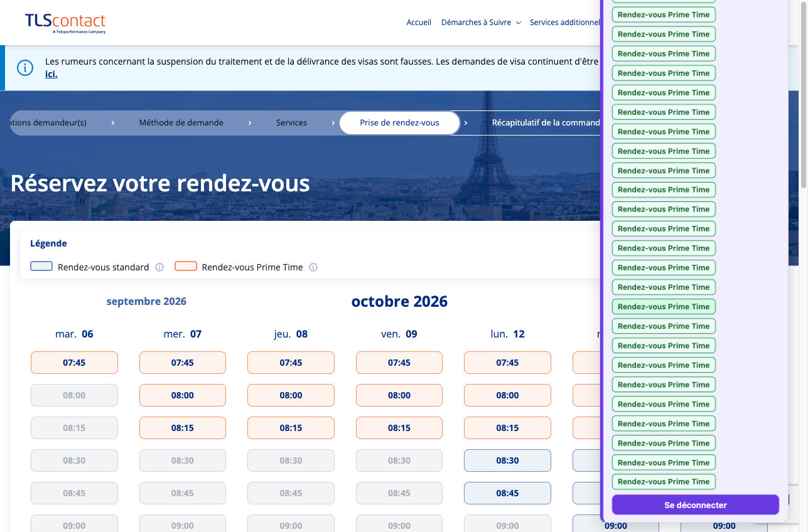The width and height of the screenshot is (808, 532).
Task: Follow the 'ici.' link in the banner
Action: pyautogui.click(x=51, y=74)
